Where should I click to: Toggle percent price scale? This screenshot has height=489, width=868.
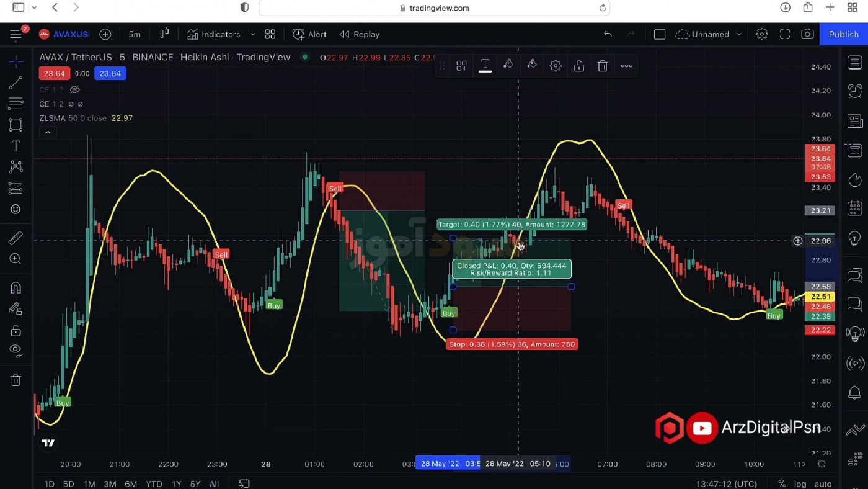click(x=782, y=483)
